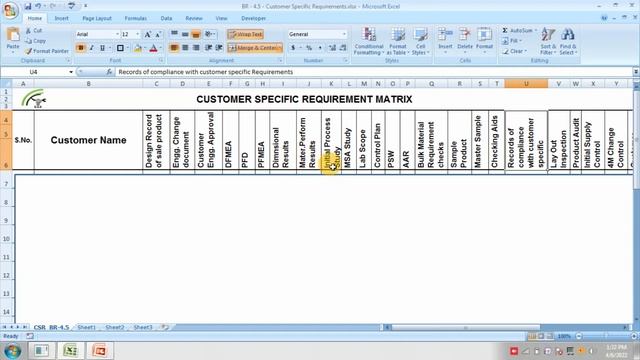
Task: Switch to the Formulas tab
Action: point(136,18)
